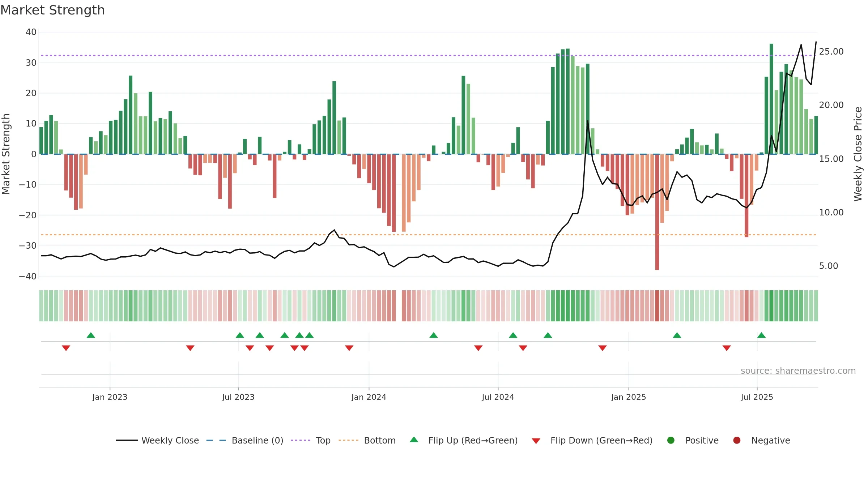Toggle the Bottom legend entry
Image resolution: width=868 pixels, height=488 pixels.
coord(367,440)
